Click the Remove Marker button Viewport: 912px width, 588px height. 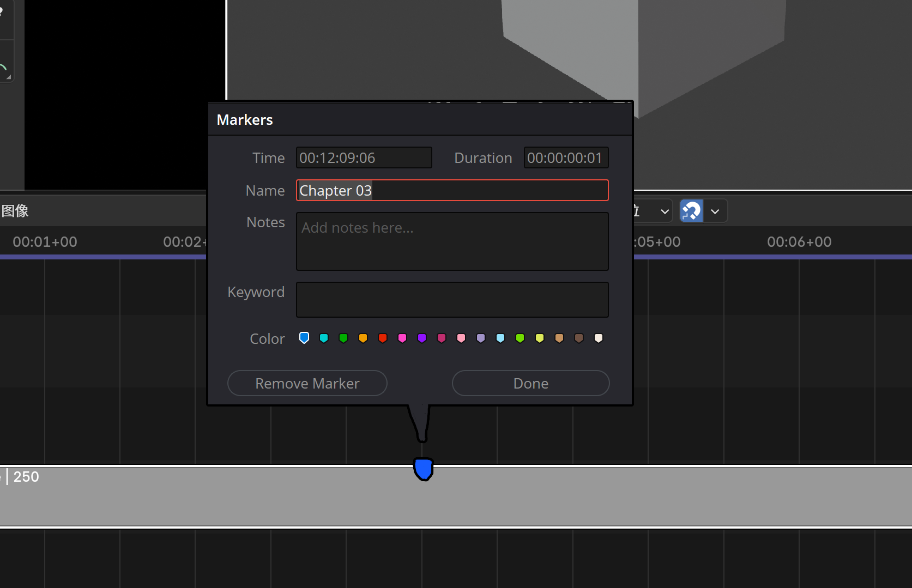(x=307, y=383)
